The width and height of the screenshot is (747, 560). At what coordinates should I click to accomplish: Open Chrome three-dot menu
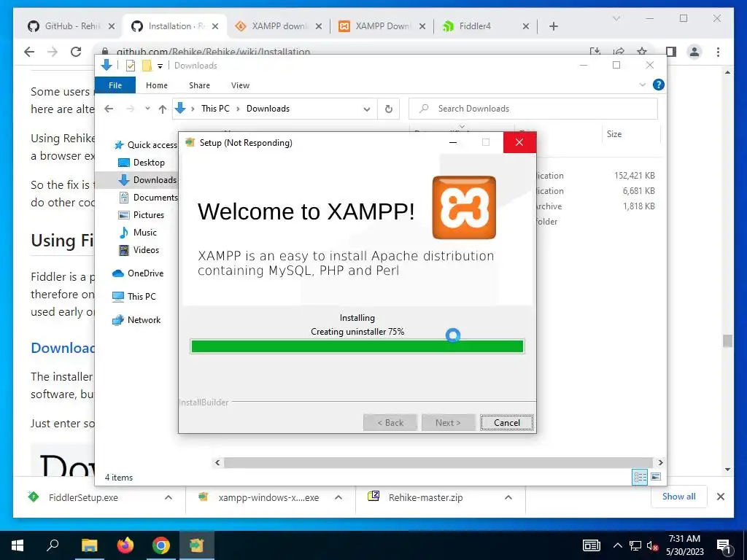click(718, 52)
